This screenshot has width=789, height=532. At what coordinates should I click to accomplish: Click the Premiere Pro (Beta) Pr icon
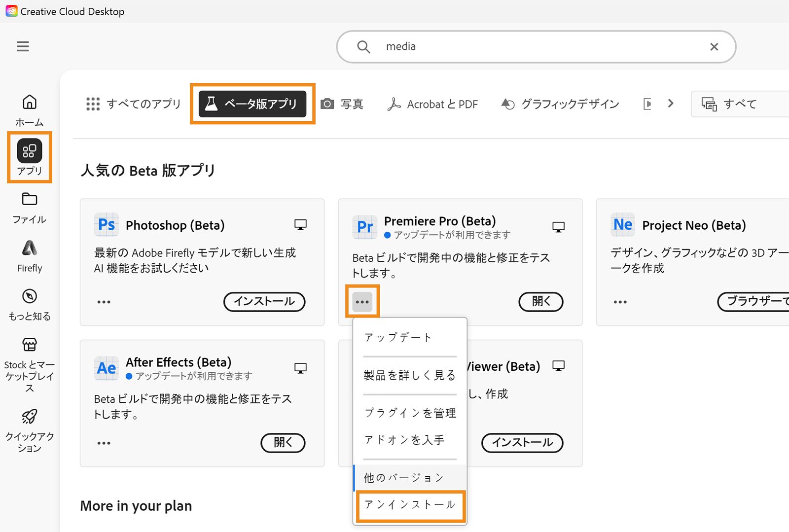(x=365, y=227)
